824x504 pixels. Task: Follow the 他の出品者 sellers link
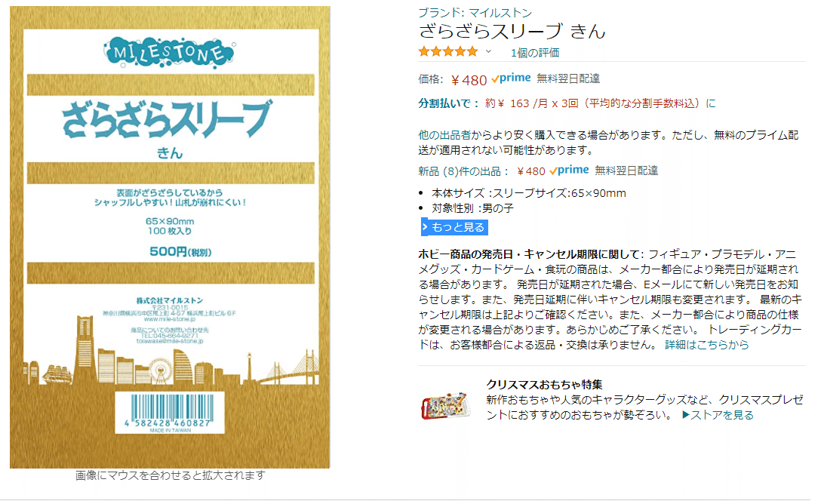(444, 134)
